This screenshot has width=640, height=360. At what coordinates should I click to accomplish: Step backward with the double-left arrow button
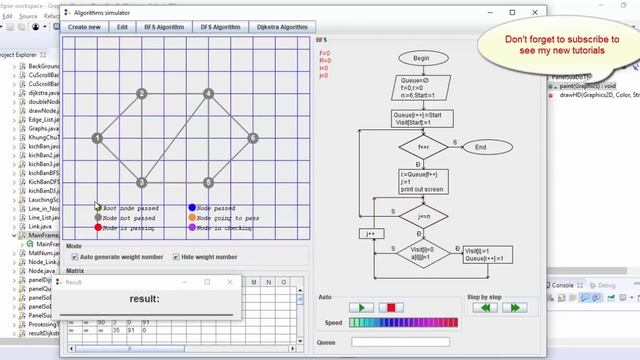coord(485,307)
